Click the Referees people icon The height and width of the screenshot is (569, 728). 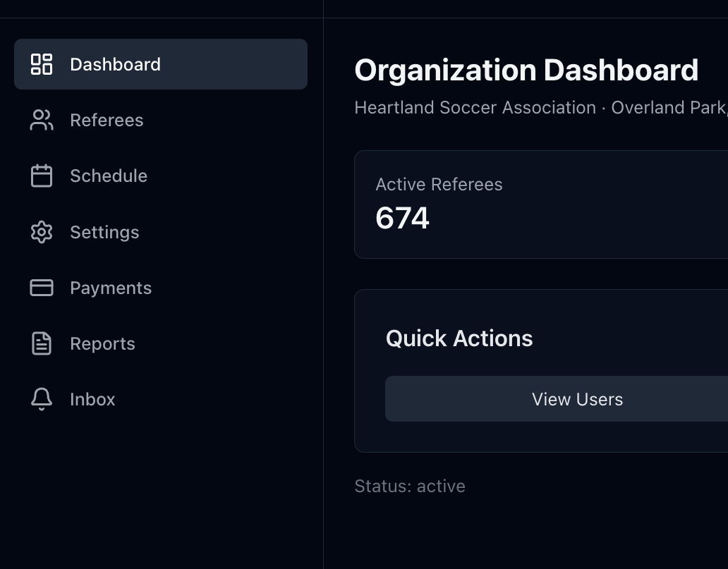[42, 120]
